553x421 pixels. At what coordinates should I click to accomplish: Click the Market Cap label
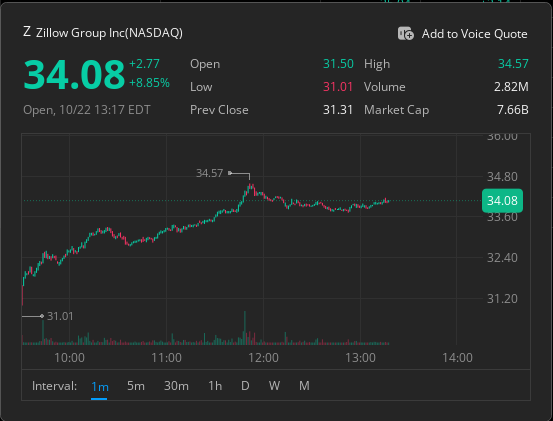click(x=396, y=110)
